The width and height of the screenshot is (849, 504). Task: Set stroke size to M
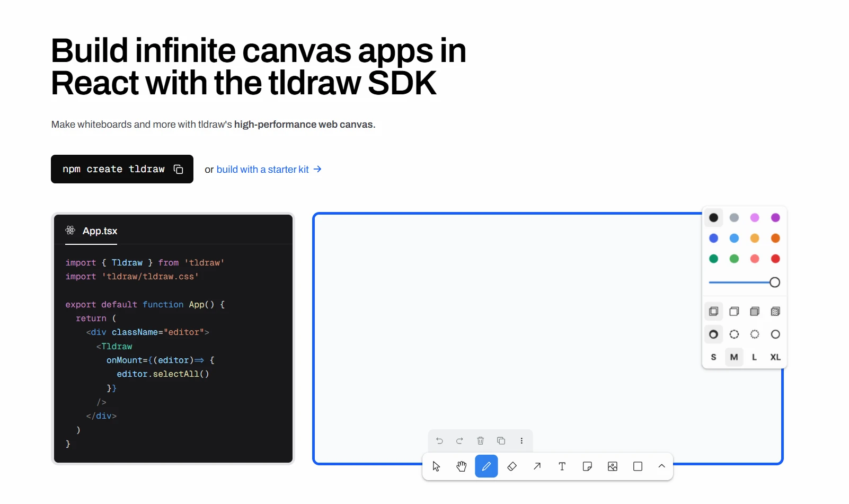734,357
